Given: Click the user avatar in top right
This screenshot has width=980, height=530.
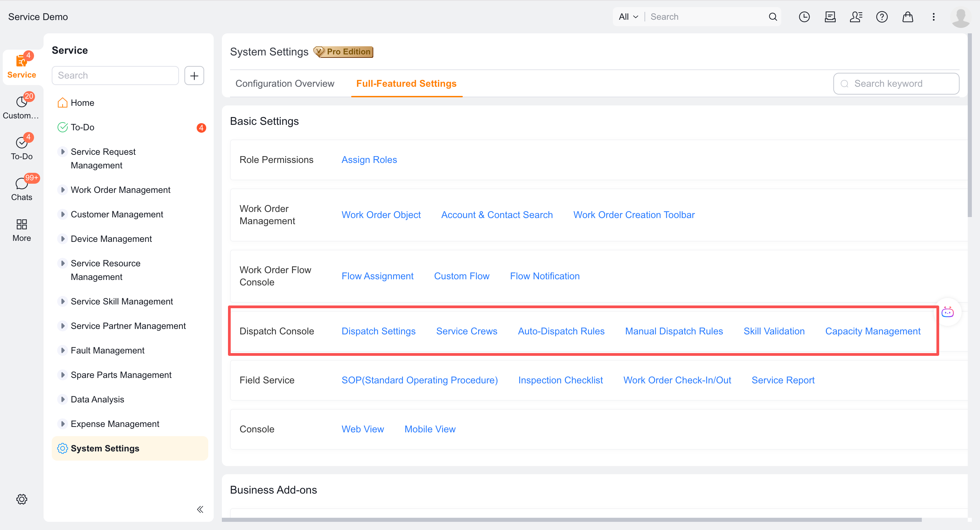Looking at the screenshot, I should click(961, 17).
